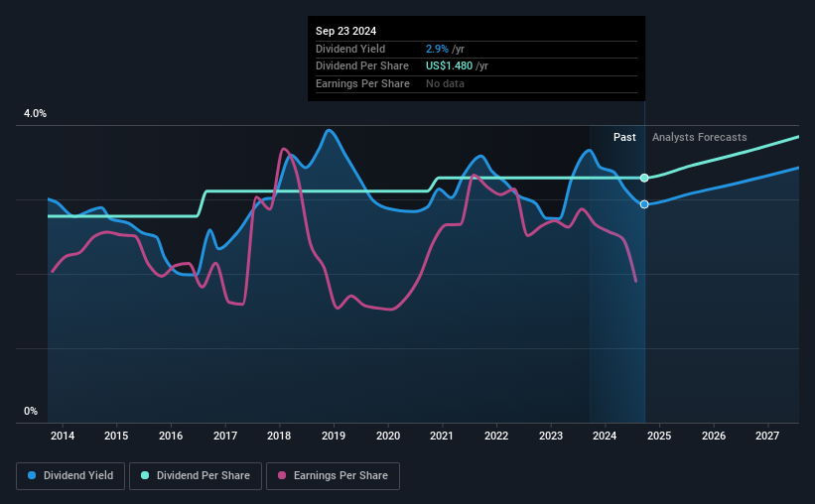Click the Past region label
815x504 pixels.
point(624,137)
